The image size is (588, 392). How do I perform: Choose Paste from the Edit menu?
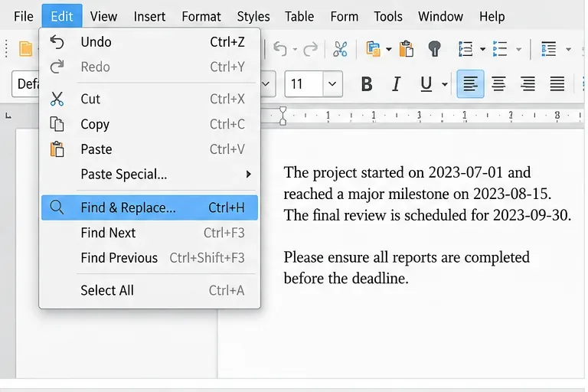coord(149,149)
